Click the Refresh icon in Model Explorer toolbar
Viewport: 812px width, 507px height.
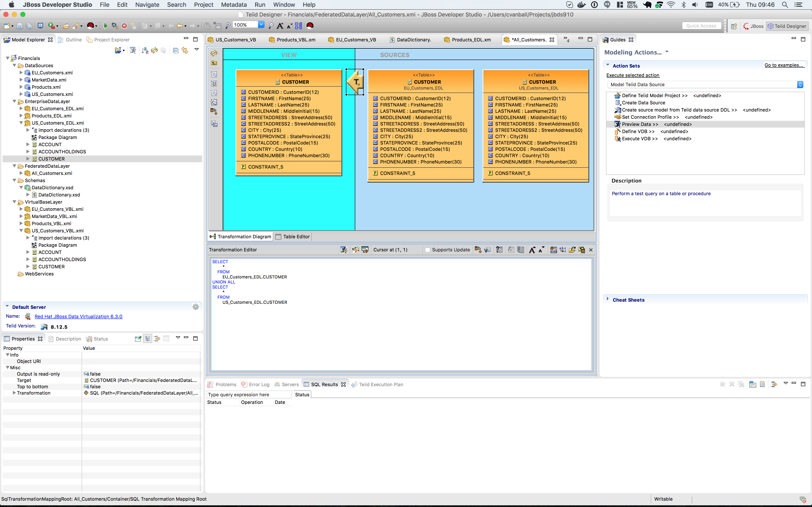click(154, 50)
